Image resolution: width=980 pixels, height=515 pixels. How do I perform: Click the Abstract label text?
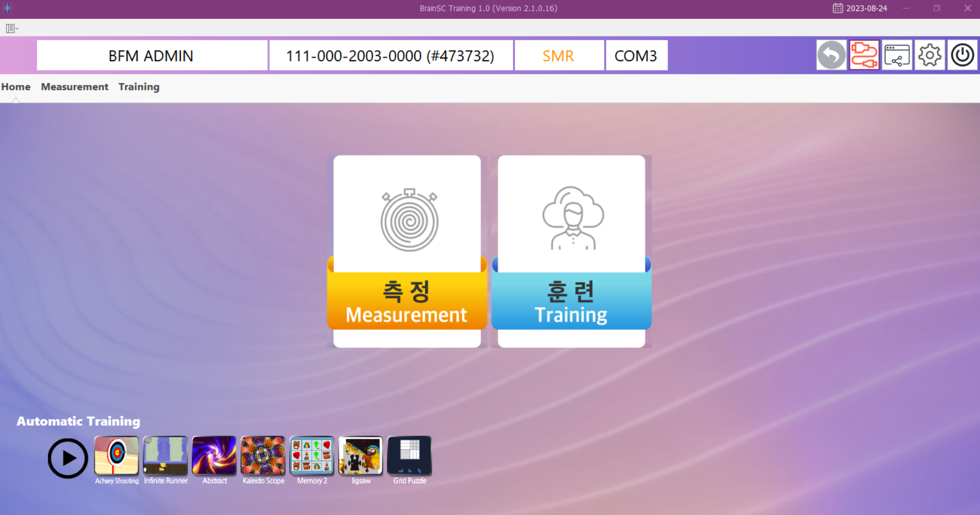[x=214, y=481]
